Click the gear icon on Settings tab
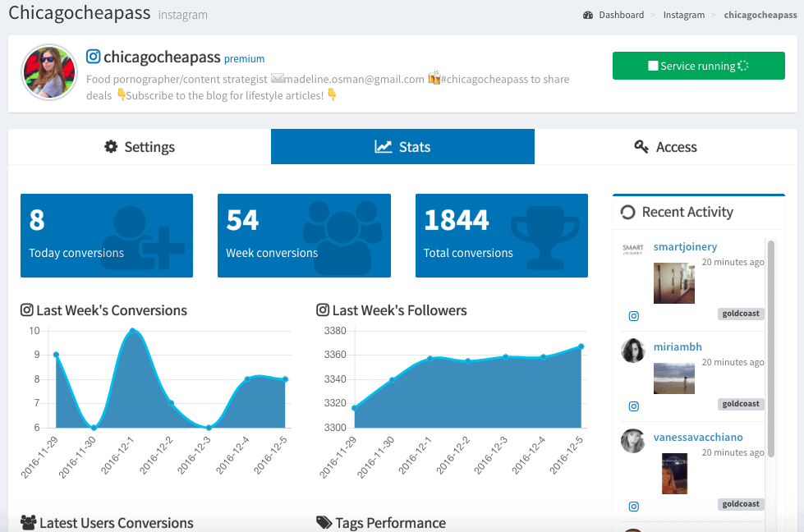The height and width of the screenshot is (532, 804). 111,147
